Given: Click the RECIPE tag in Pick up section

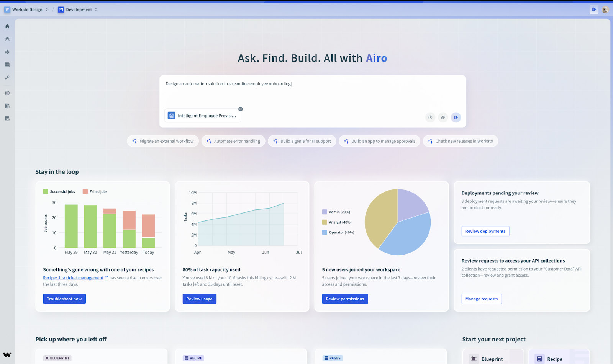Looking at the screenshot, I should 193,358.
